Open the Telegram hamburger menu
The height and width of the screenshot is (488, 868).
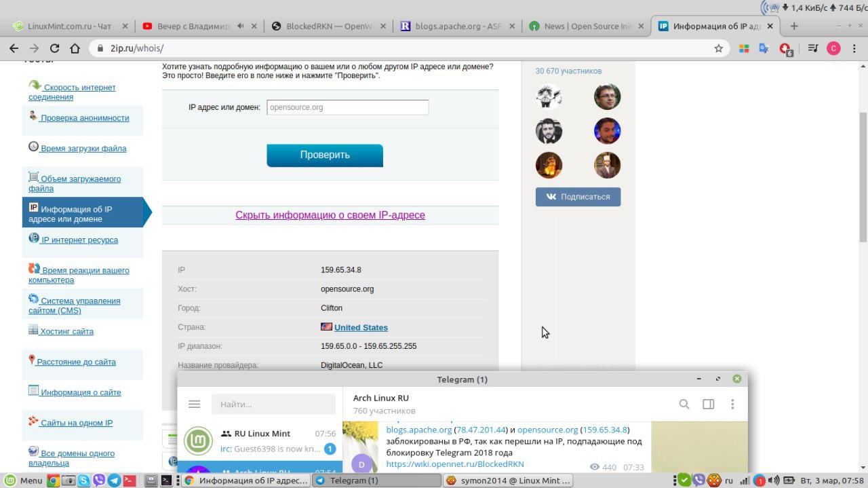(195, 404)
